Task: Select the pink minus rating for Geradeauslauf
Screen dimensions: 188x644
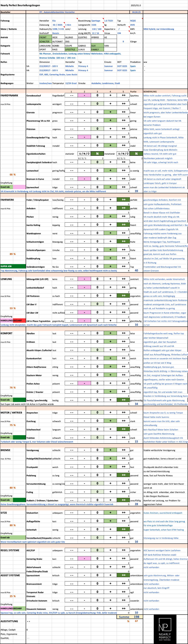Action: (x=84, y=95)
